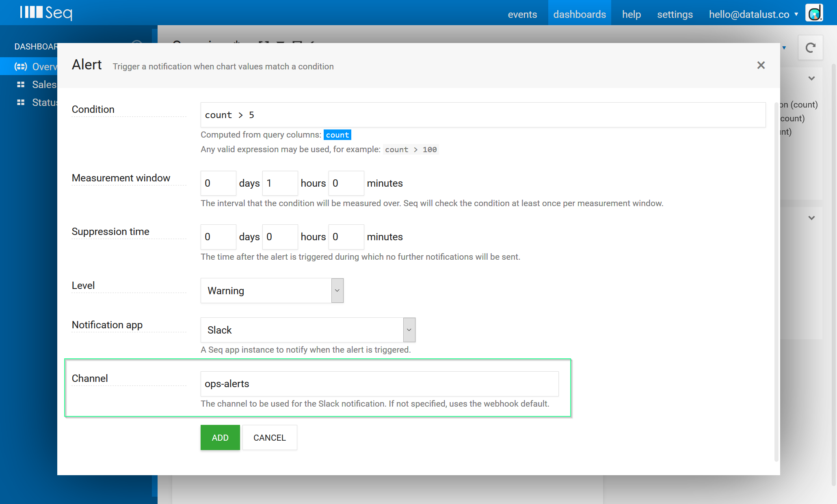Click the refresh dashboard button
The height and width of the screenshot is (504, 837).
click(810, 48)
